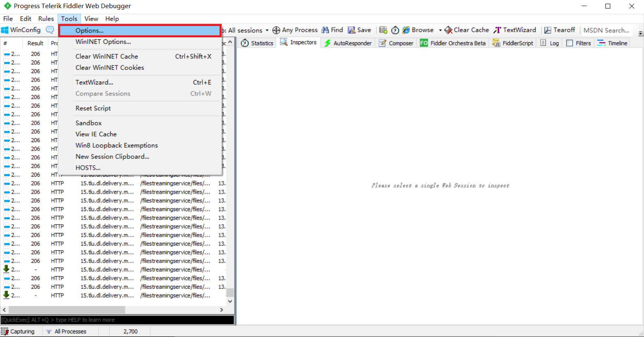Expand the All sessions dropdown
The image size is (644, 337).
coord(267,30)
